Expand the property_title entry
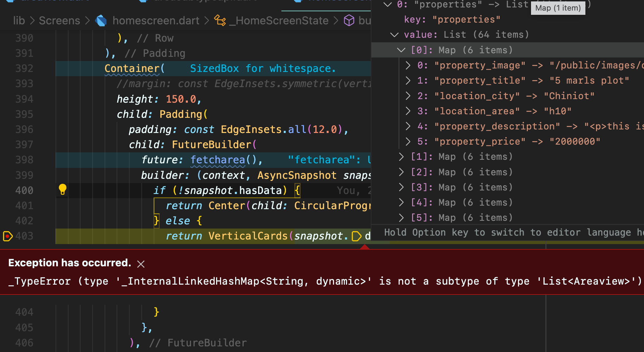The image size is (644, 352). 408,80
